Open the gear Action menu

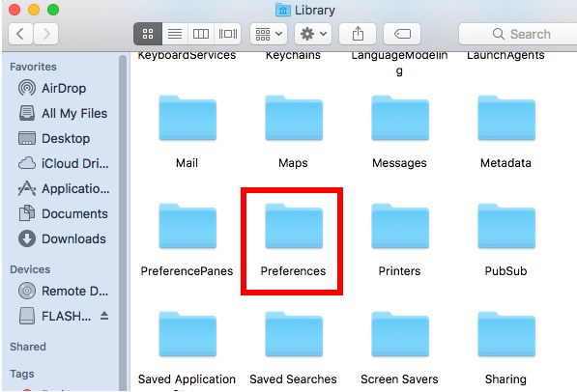click(313, 34)
